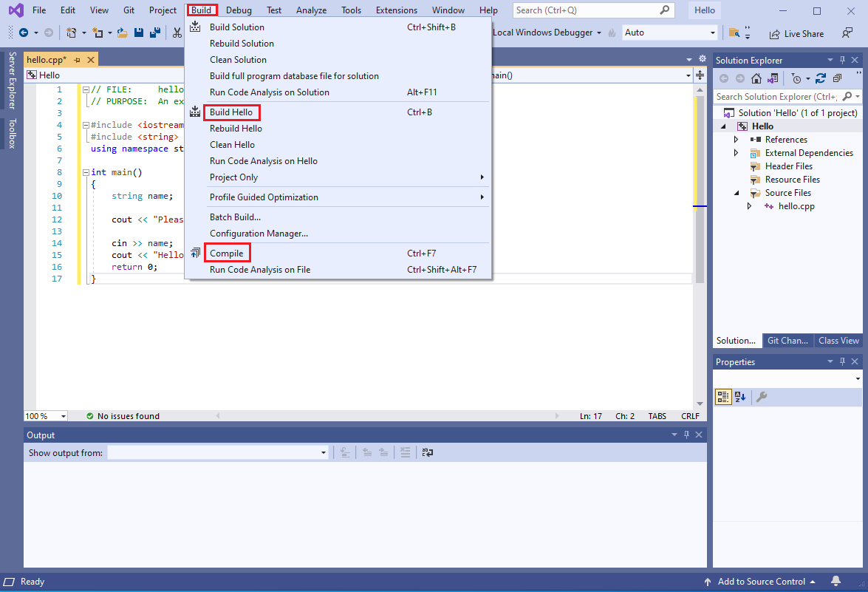
Task: Collapse the main() function outline at line 8
Action: (x=86, y=172)
